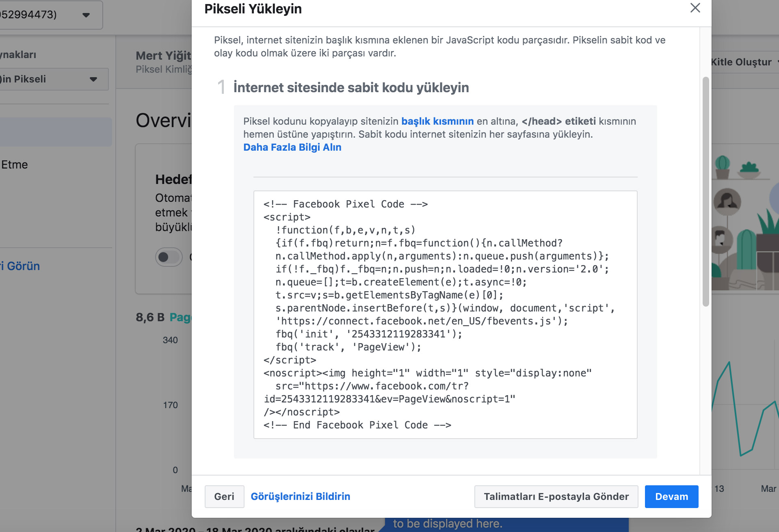Follow the başlık kısmının link
The height and width of the screenshot is (532, 779).
pyautogui.click(x=437, y=121)
